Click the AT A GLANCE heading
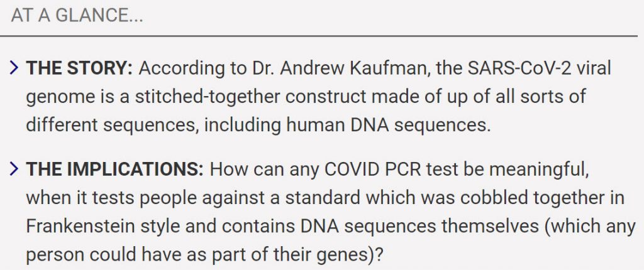The image size is (644, 270). pos(77,16)
